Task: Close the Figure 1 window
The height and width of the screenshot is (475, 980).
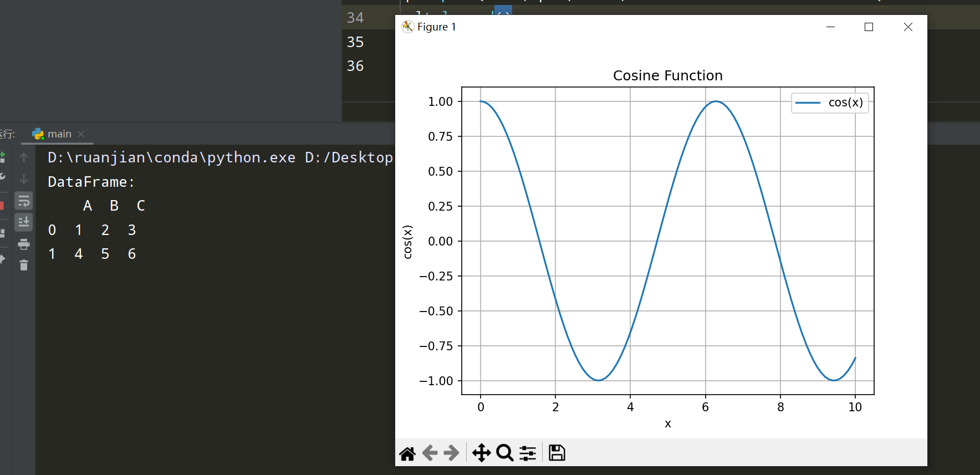Action: pyautogui.click(x=908, y=27)
